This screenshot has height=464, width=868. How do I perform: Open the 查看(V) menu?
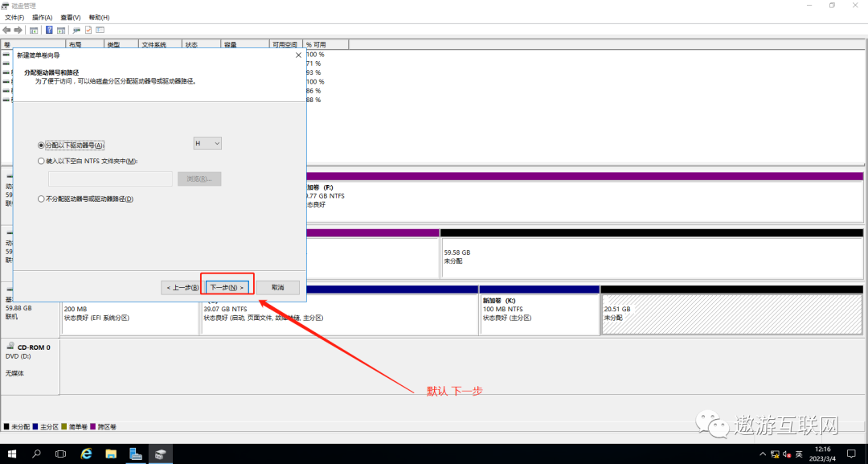pyautogui.click(x=71, y=18)
